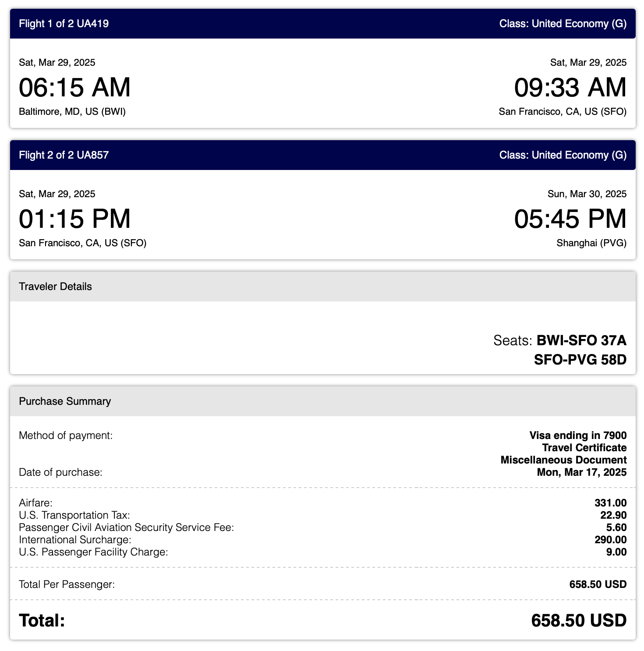Click the International Surcharge label
Image resolution: width=644 pixels, height=651 pixels.
75,540
